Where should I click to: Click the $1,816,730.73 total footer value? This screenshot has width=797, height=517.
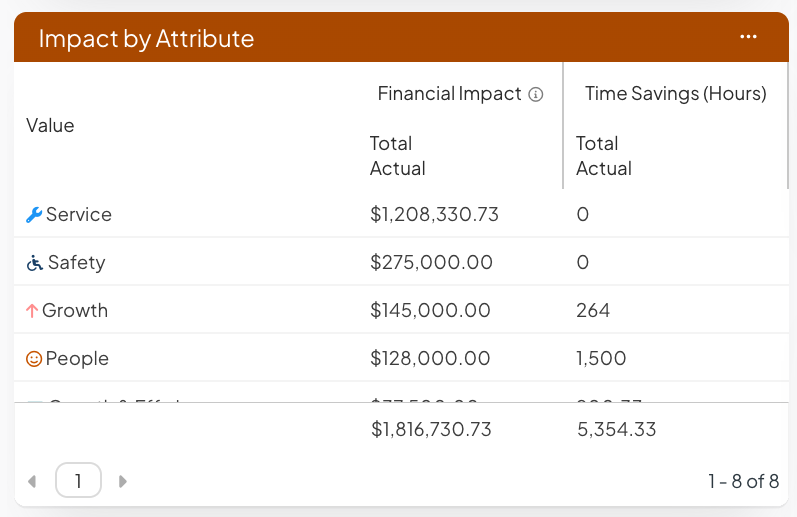(431, 430)
